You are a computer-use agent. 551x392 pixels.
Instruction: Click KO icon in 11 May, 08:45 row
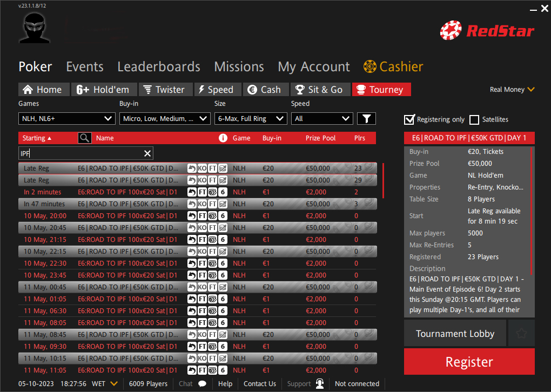click(x=202, y=335)
